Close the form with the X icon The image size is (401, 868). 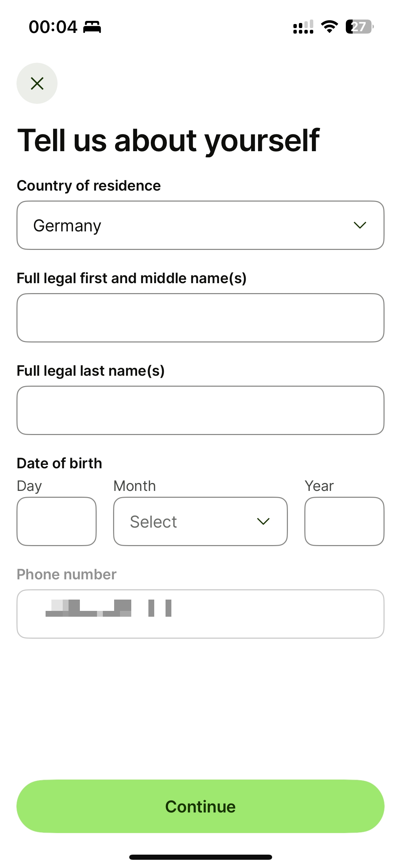[x=37, y=83]
